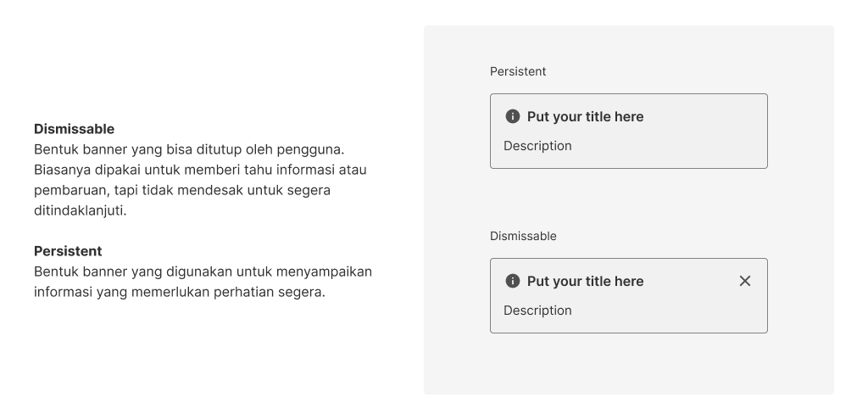
Task: Click the info icon in the Dismissable banner
Action: point(512,281)
